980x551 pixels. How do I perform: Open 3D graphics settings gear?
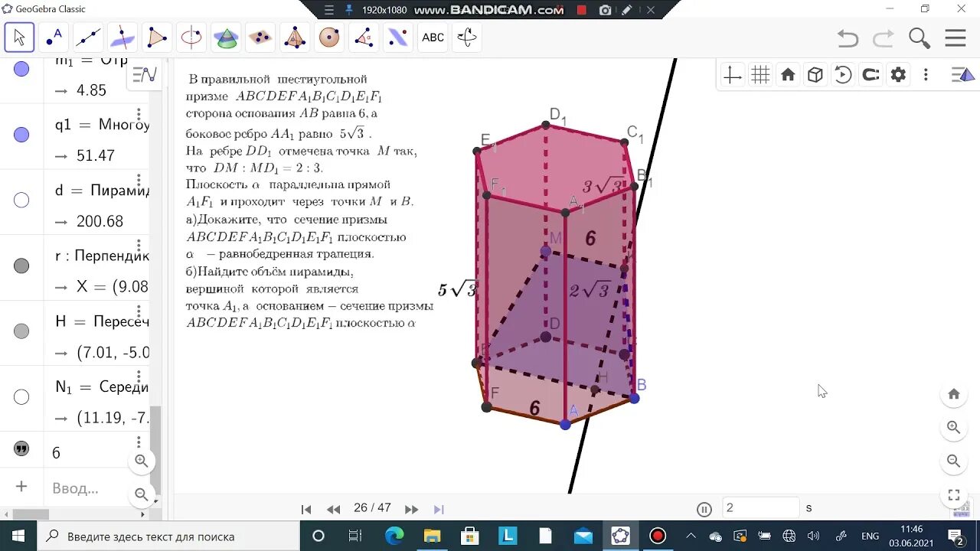click(898, 75)
